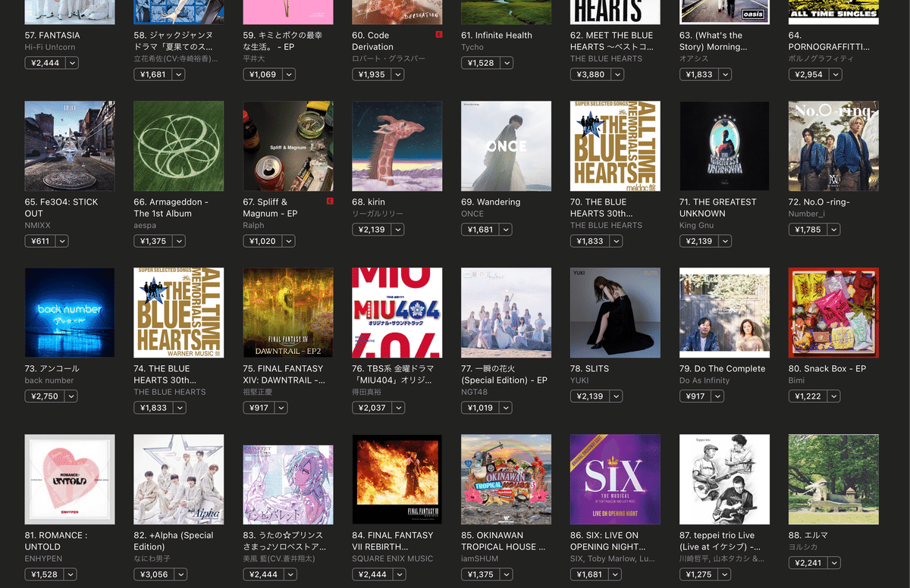Expand dropdown arrow for THE GREATEST UNKNOWN price
The image size is (910, 588).
coord(726,241)
